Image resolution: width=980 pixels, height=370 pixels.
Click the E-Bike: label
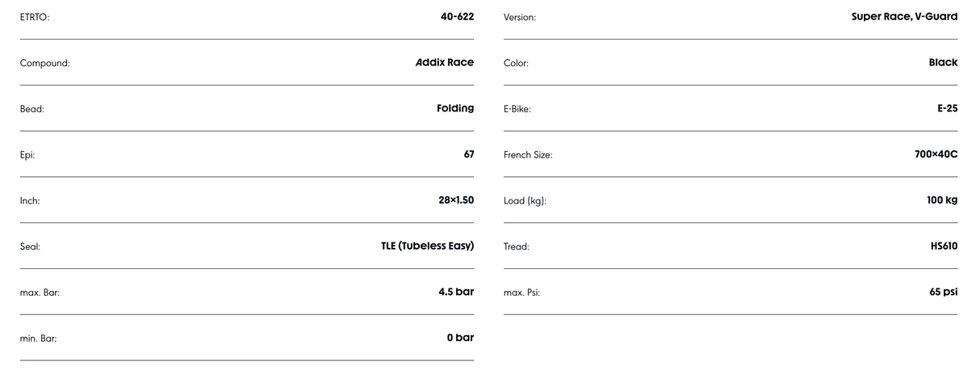pyautogui.click(x=517, y=109)
